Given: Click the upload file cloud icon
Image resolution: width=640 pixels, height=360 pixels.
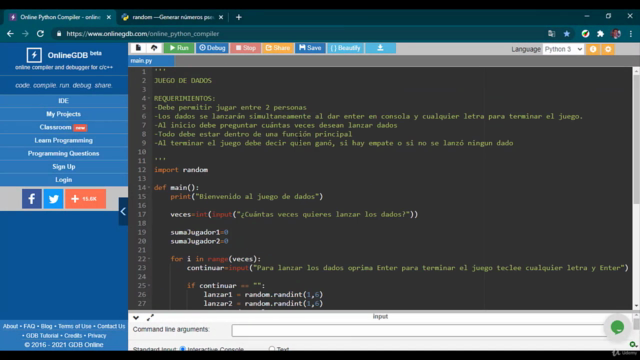Looking at the screenshot, I should tap(154, 48).
